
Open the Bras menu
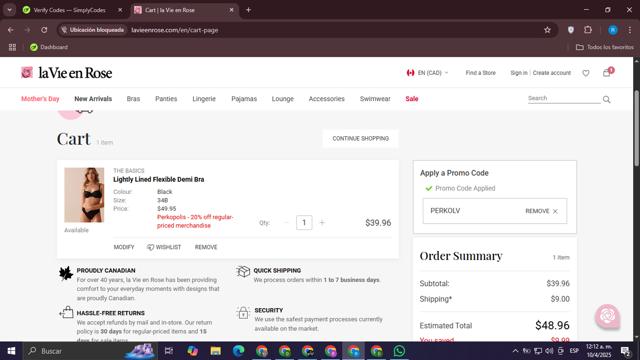click(133, 99)
